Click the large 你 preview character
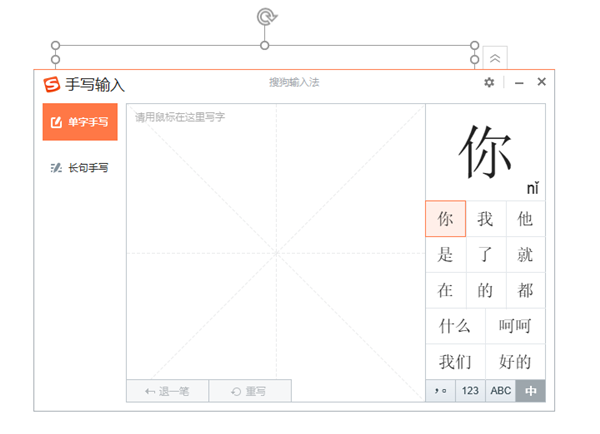Image resolution: width=600 pixels, height=434 pixels. [485, 152]
